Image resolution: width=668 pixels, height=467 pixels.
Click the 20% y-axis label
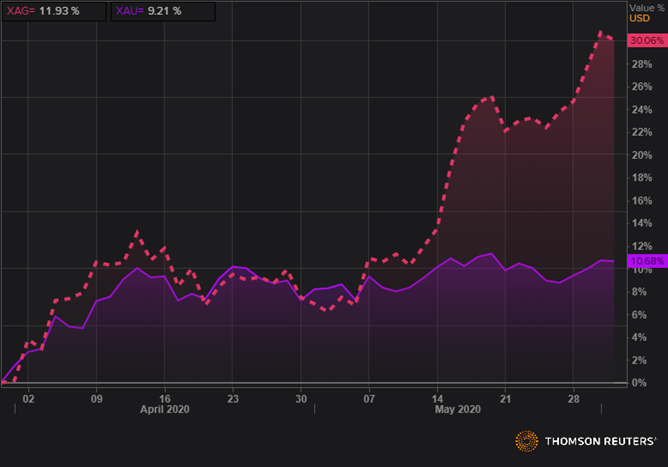642,156
